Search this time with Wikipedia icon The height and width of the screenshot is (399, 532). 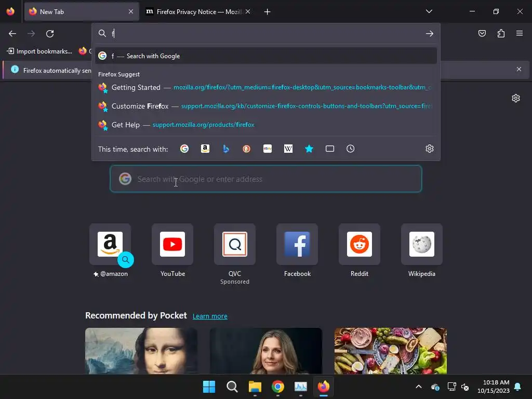[288, 149]
